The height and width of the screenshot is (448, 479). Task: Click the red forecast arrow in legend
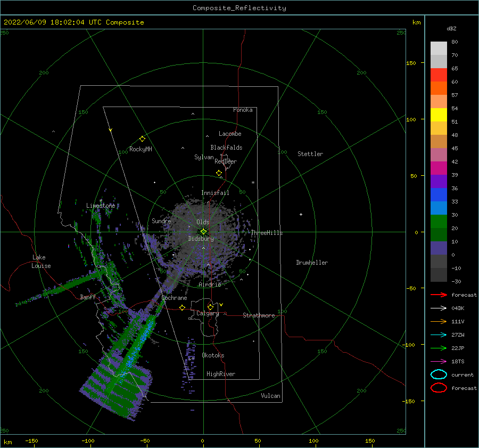[x=439, y=295]
